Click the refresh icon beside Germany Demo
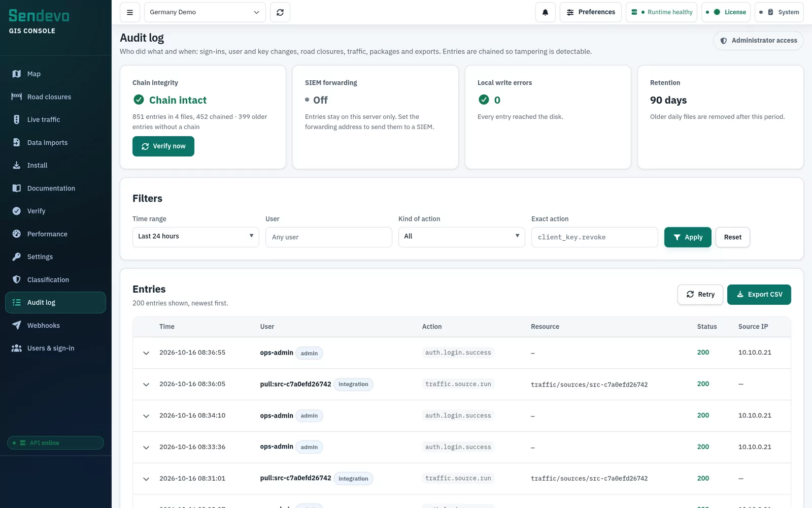Image resolution: width=812 pixels, height=508 pixels. 280,12
